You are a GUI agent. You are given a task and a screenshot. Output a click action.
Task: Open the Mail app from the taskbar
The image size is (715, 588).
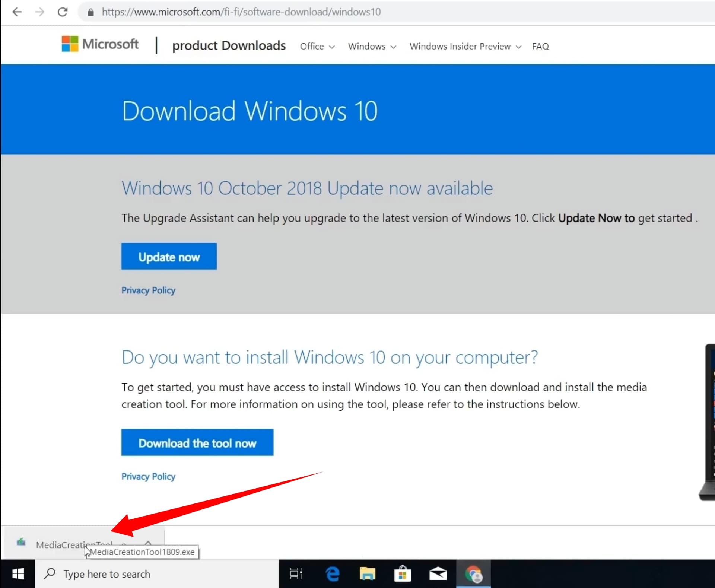(438, 574)
